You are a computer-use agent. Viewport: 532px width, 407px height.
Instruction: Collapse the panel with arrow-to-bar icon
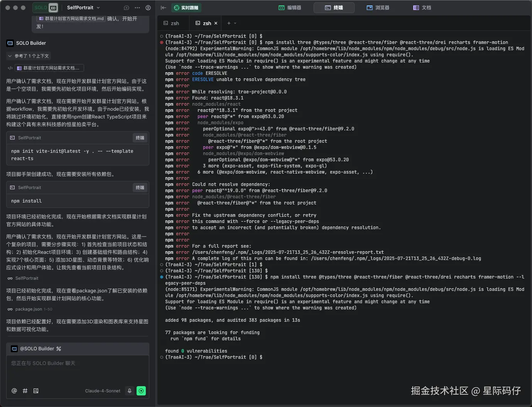(164, 8)
